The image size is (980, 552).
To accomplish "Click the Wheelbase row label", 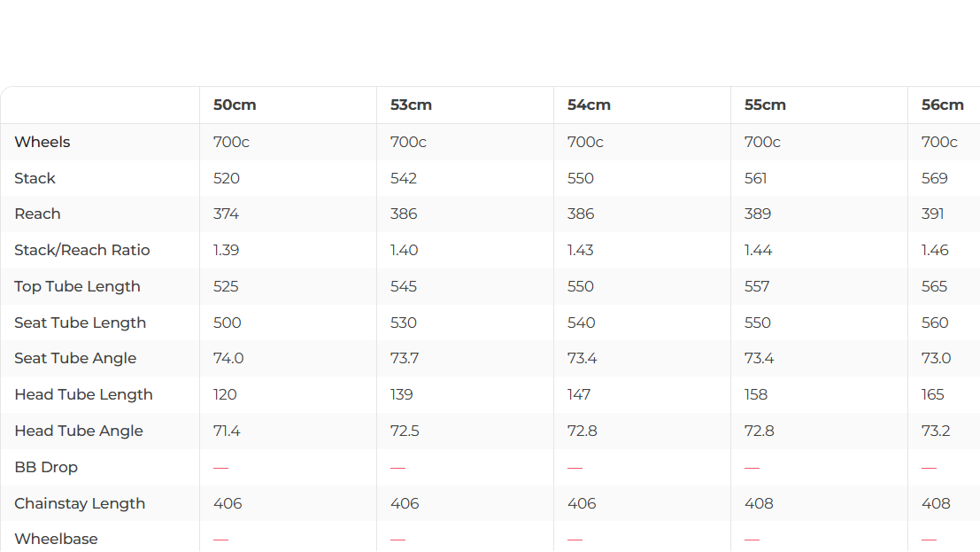I will click(56, 539).
